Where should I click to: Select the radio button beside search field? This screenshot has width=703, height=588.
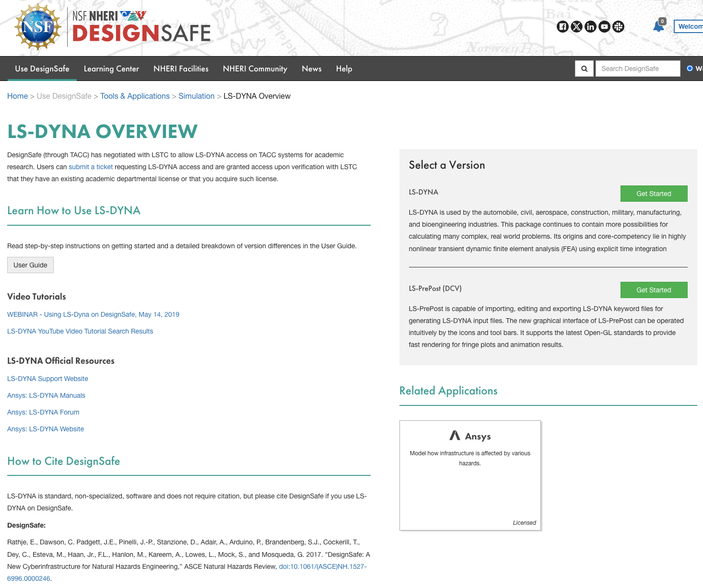[x=690, y=69]
